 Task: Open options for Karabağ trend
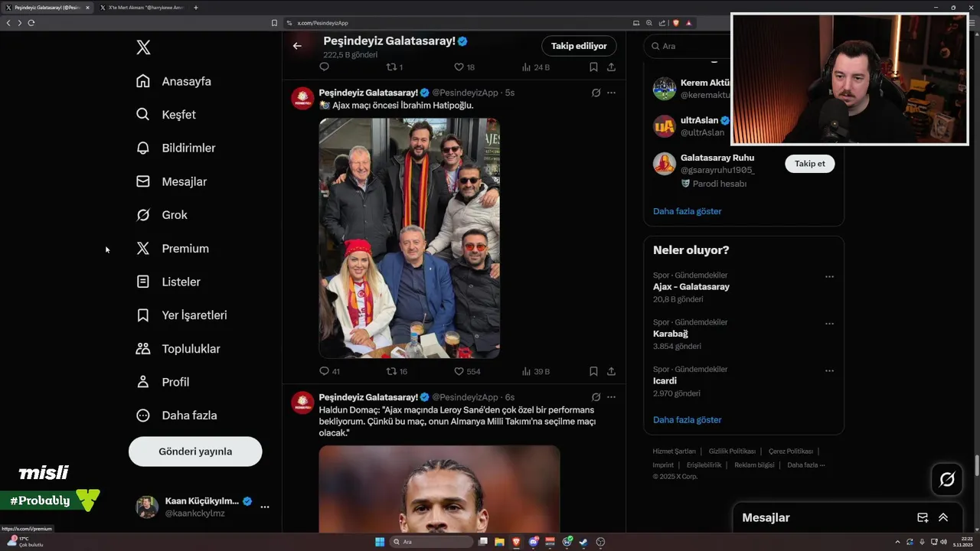pyautogui.click(x=829, y=324)
